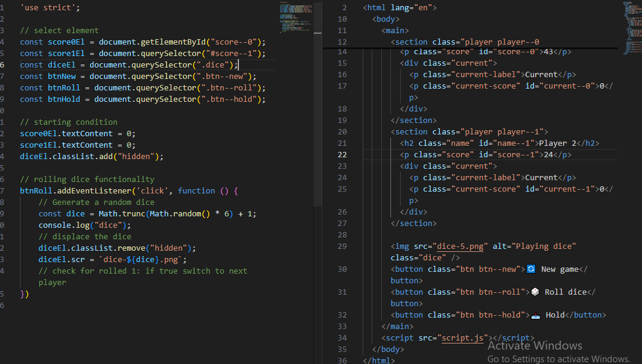Click the "// starting condition" comment
642x364 pixels.
click(69, 122)
